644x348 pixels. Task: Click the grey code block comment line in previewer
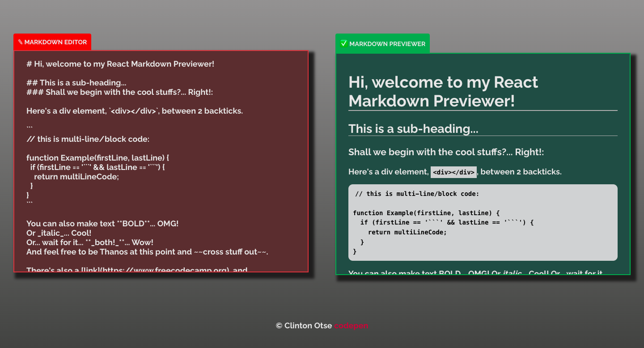(x=417, y=194)
